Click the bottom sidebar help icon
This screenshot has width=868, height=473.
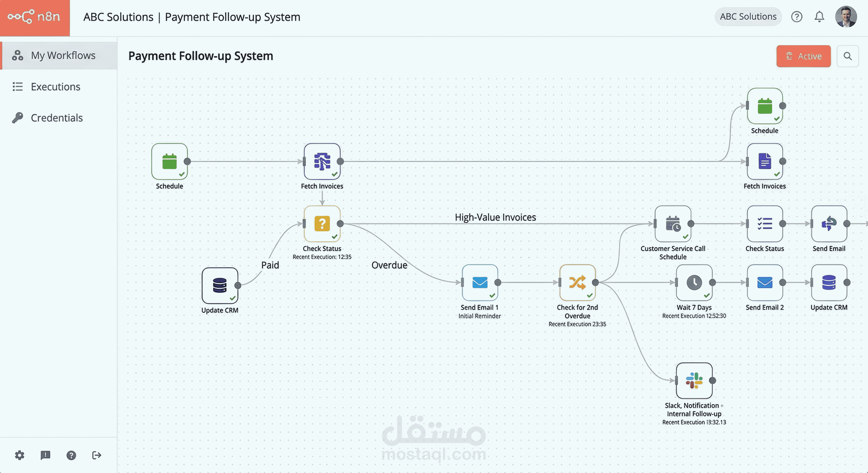71,455
